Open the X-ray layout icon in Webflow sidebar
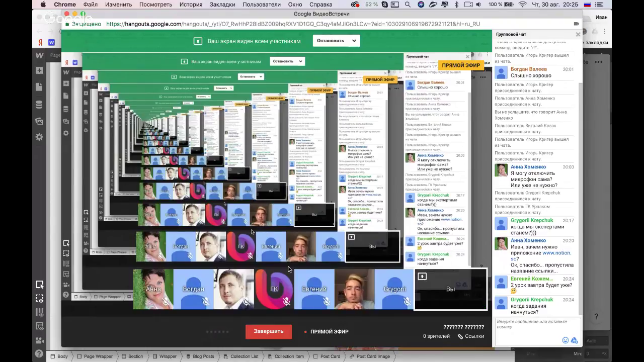The width and height of the screenshot is (644, 362). pyautogui.click(x=39, y=326)
